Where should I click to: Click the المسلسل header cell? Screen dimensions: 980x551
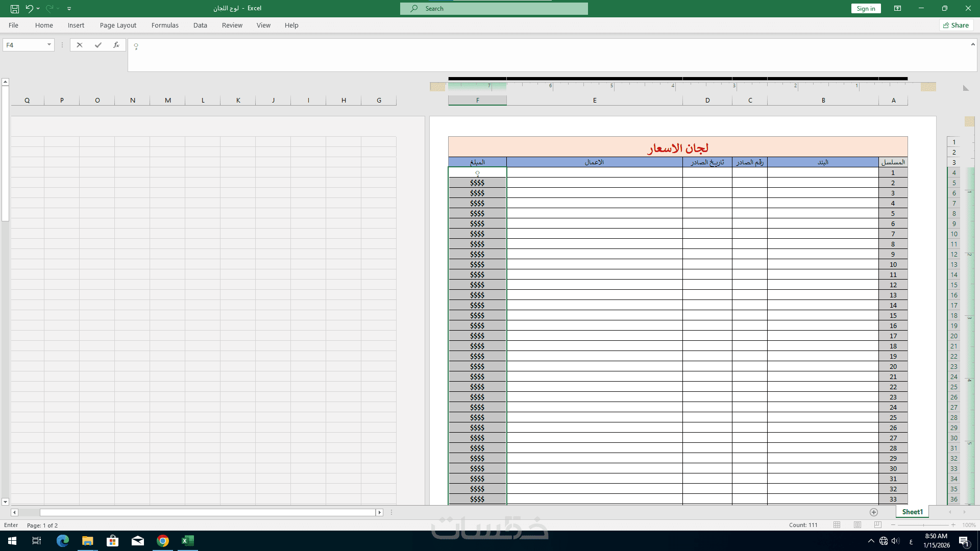click(893, 162)
